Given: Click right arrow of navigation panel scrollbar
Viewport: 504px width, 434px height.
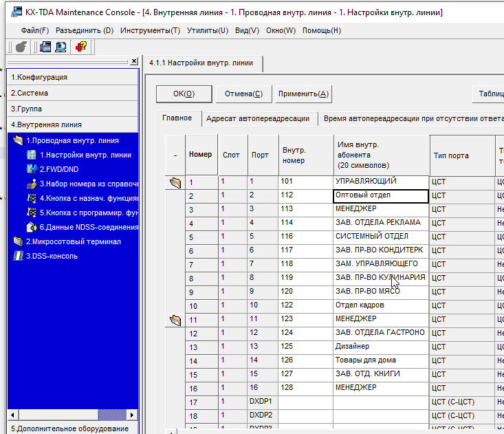Looking at the screenshot, I should point(131,415).
